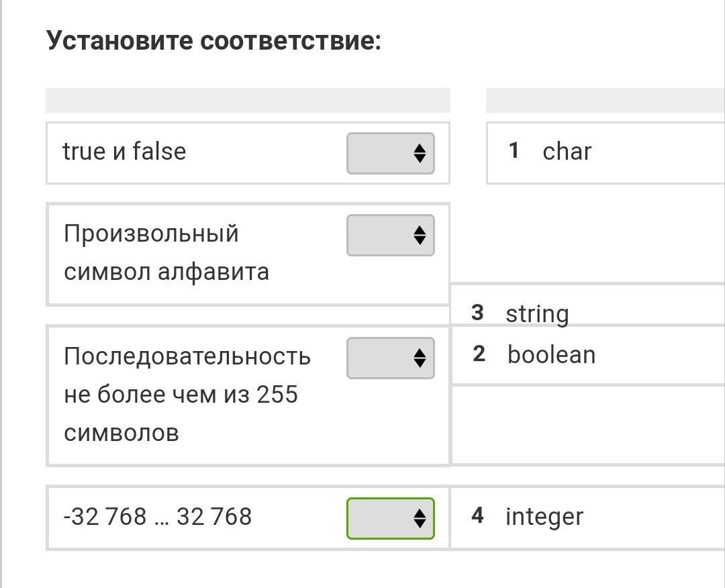The height and width of the screenshot is (588, 725).
Task: Click the 'Установите соответствие:' heading
Action: [213, 42]
